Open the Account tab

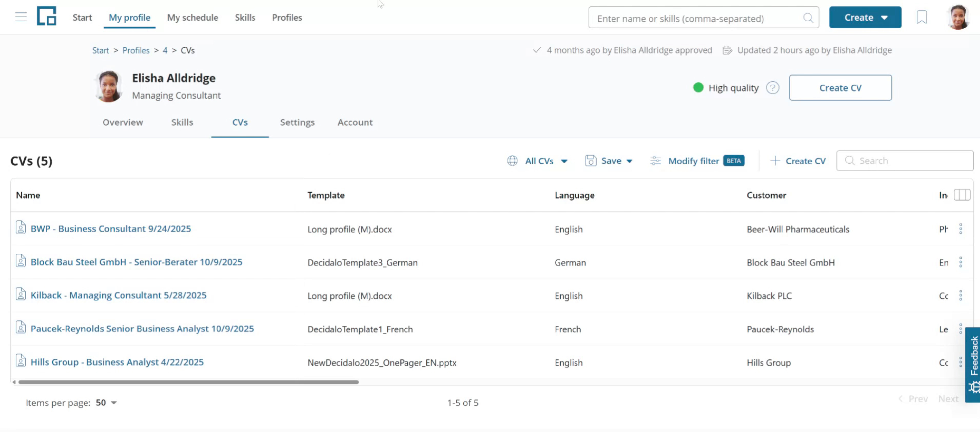pos(355,122)
